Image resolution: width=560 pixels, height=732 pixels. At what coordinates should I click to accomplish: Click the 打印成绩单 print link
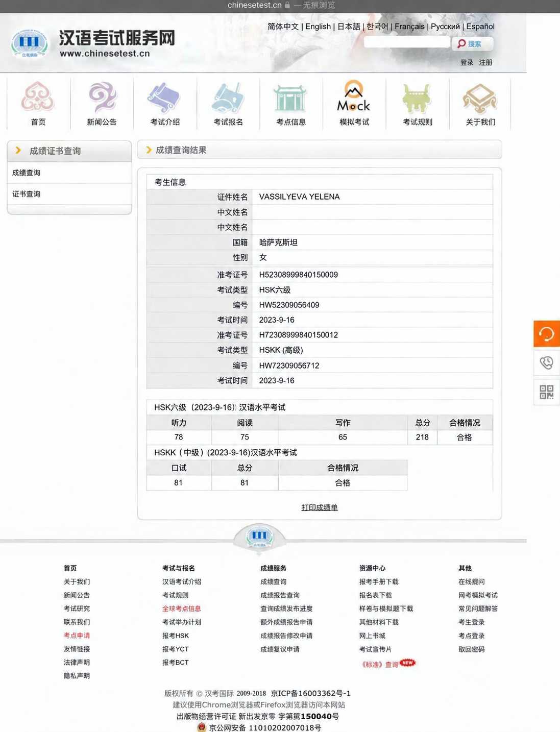click(x=320, y=507)
